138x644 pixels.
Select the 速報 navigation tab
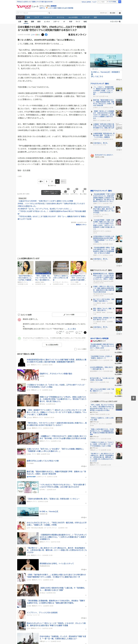28,17
